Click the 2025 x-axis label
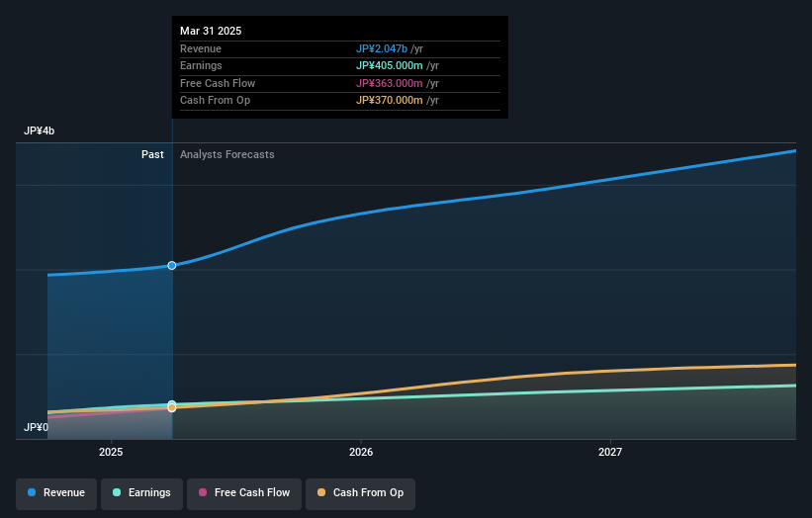 coord(111,453)
